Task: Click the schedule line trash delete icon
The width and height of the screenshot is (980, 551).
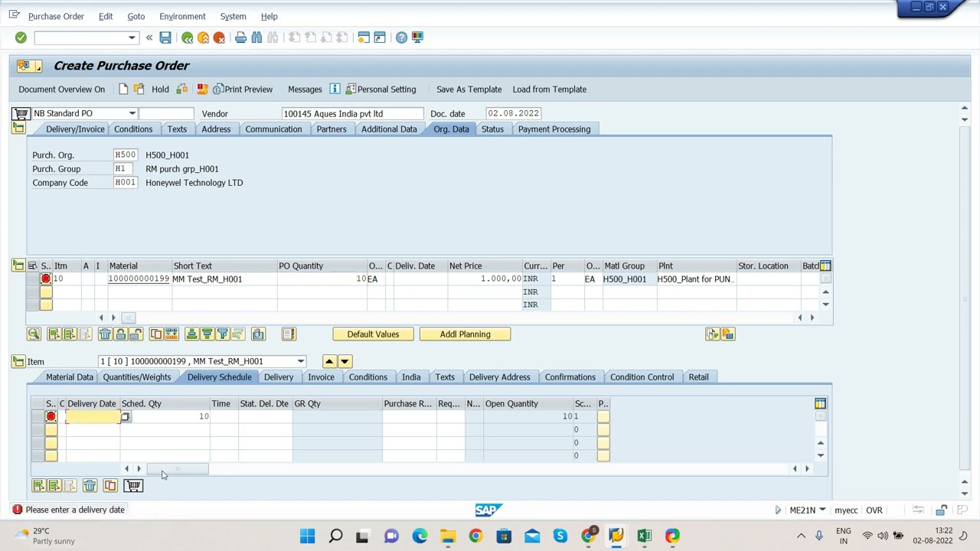Action: point(90,486)
